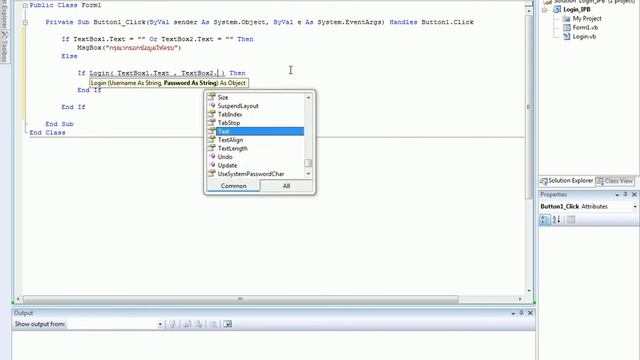The image size is (640, 360).
Task: Collapse the Login_IPB project node
Action: pyautogui.click(x=544, y=9)
